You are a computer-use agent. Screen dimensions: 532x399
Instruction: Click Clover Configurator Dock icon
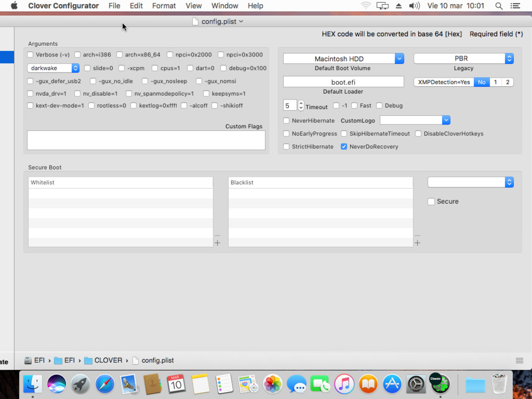click(x=440, y=384)
